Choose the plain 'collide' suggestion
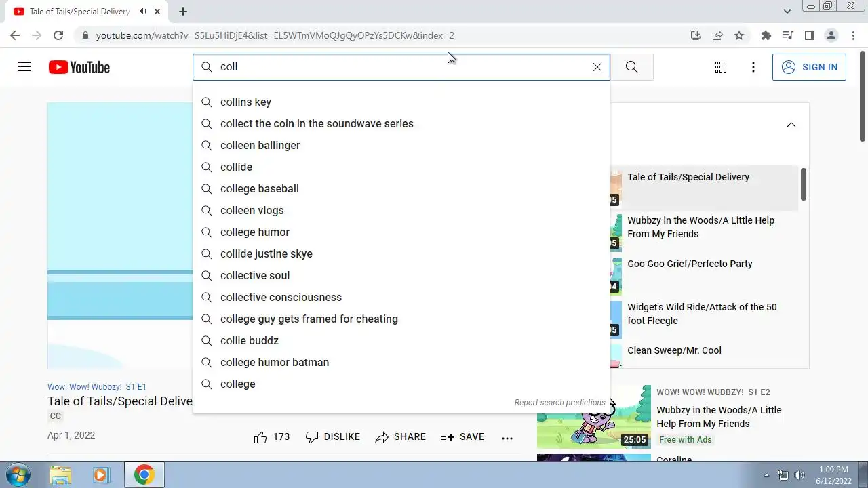The image size is (868, 488). pos(401,167)
